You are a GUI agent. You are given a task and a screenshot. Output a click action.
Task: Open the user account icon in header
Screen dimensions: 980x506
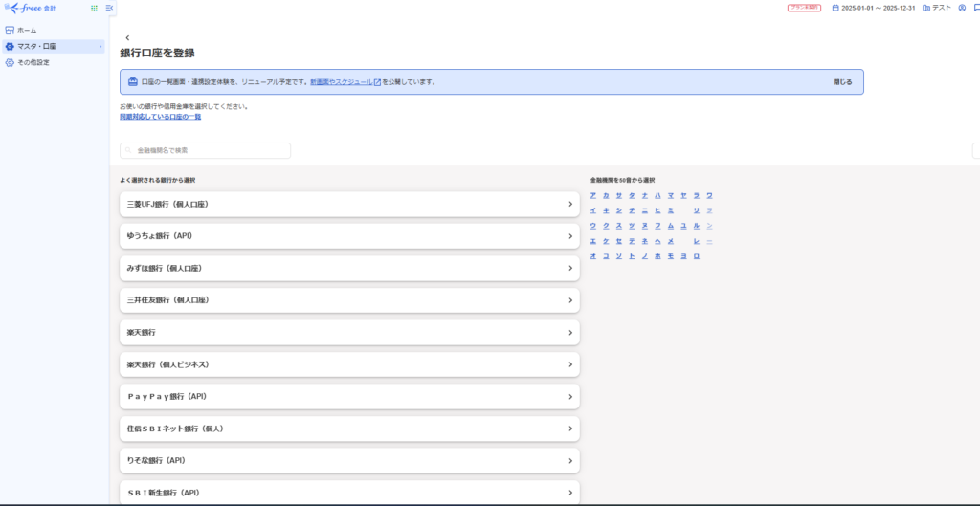tap(962, 8)
